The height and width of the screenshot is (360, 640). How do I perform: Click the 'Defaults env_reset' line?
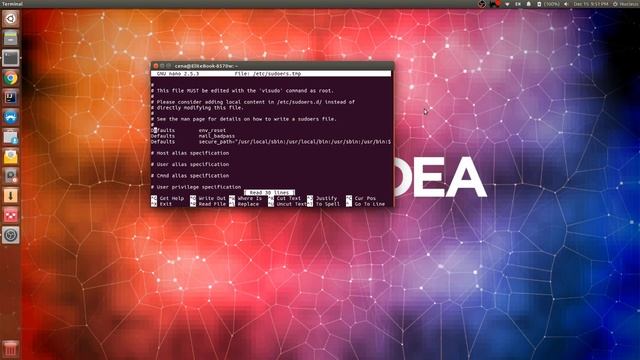[188, 130]
